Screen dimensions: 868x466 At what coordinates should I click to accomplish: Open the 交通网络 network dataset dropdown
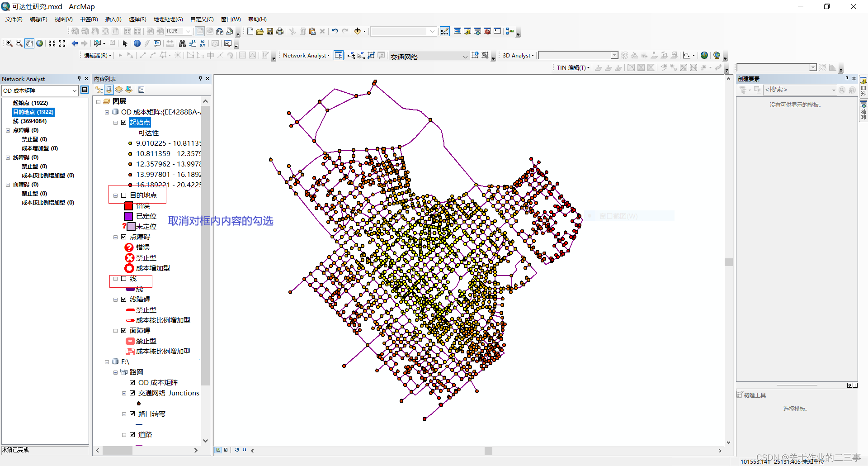465,56
